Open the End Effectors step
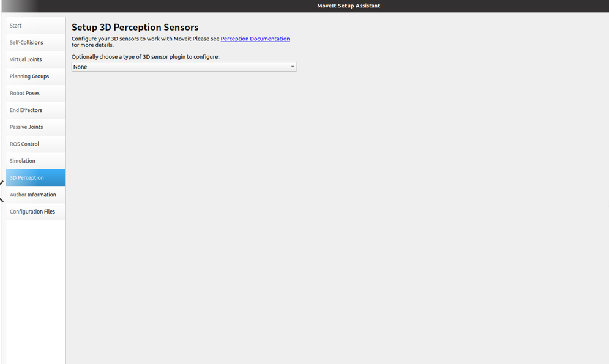The image size is (609, 364). pyautogui.click(x=35, y=110)
